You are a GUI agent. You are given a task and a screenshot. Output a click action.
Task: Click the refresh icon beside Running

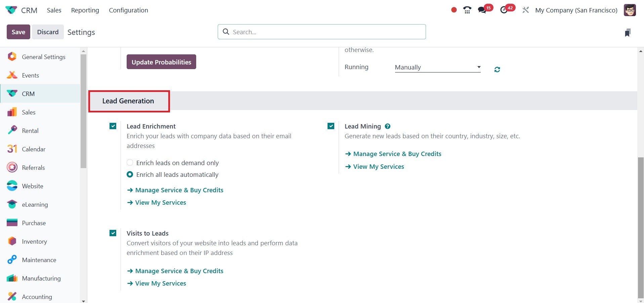[x=497, y=69]
